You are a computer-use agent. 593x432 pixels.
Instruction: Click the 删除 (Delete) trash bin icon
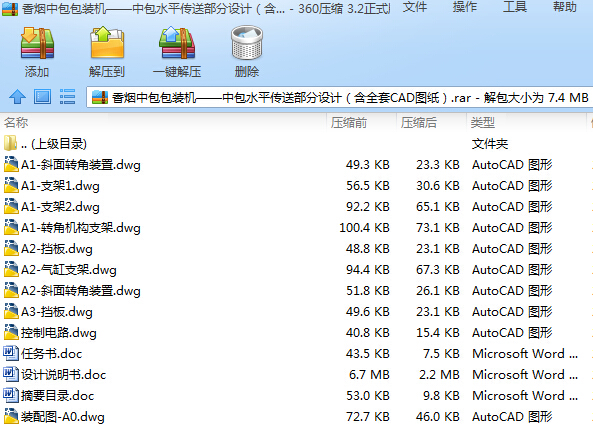(247, 43)
